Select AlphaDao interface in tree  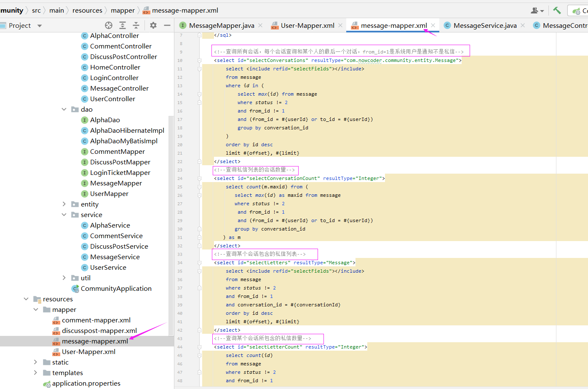(x=105, y=120)
